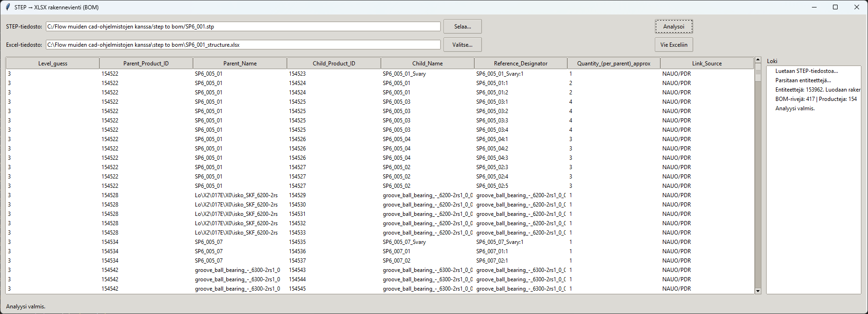Click the Reference_Designator column header
The image size is (868, 314).
[x=521, y=64]
